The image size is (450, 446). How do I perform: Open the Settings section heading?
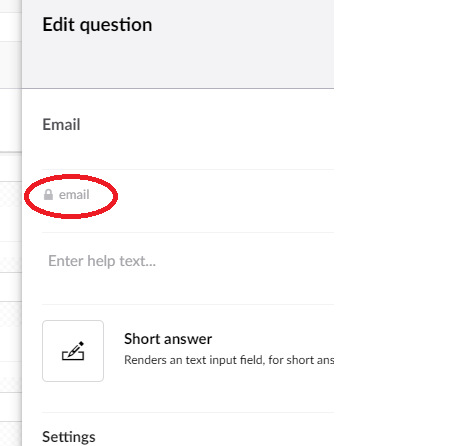click(x=69, y=437)
